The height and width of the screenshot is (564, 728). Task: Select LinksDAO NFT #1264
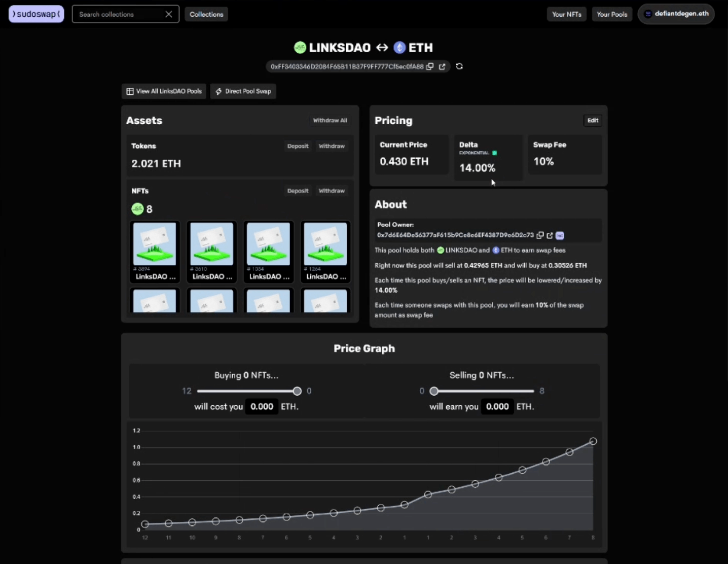pos(325,252)
